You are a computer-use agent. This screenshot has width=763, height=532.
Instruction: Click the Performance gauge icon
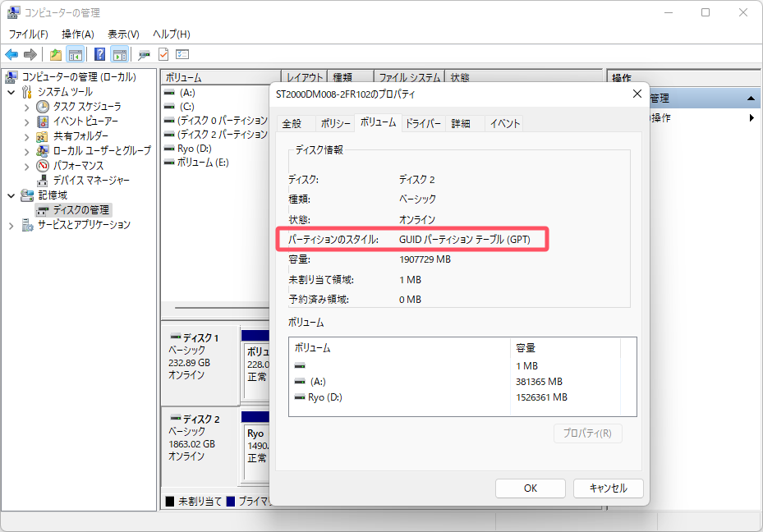pyautogui.click(x=44, y=166)
